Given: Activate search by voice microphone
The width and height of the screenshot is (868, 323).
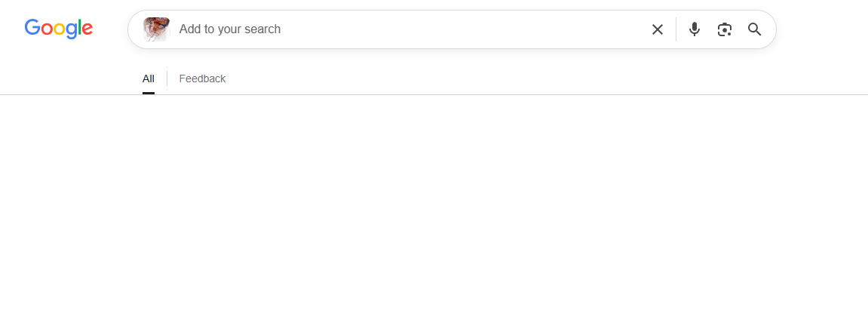Looking at the screenshot, I should 695,29.
